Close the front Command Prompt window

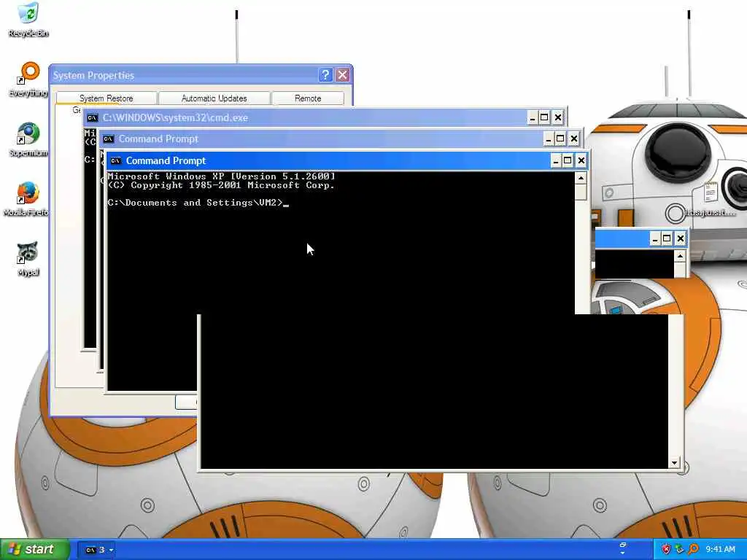(581, 161)
